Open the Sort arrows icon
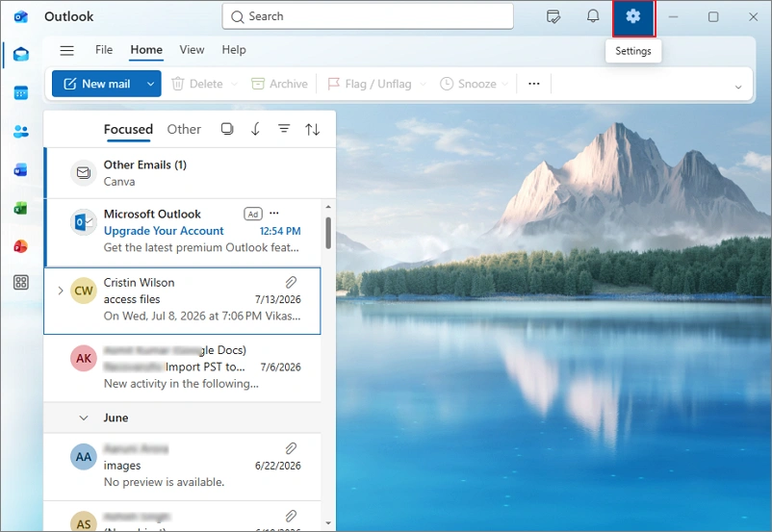This screenshot has height=532, width=772. click(312, 130)
